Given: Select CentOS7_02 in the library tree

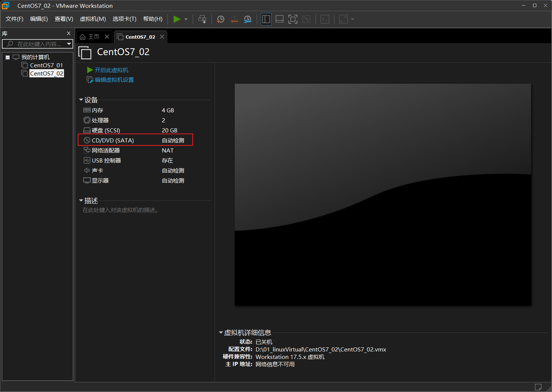Looking at the screenshot, I should [x=46, y=74].
